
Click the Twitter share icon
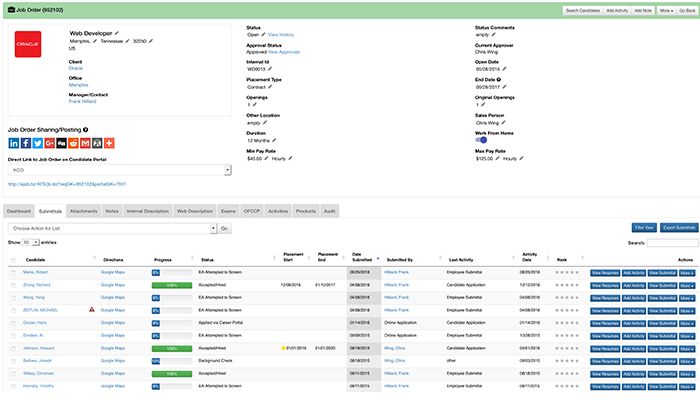(40, 143)
